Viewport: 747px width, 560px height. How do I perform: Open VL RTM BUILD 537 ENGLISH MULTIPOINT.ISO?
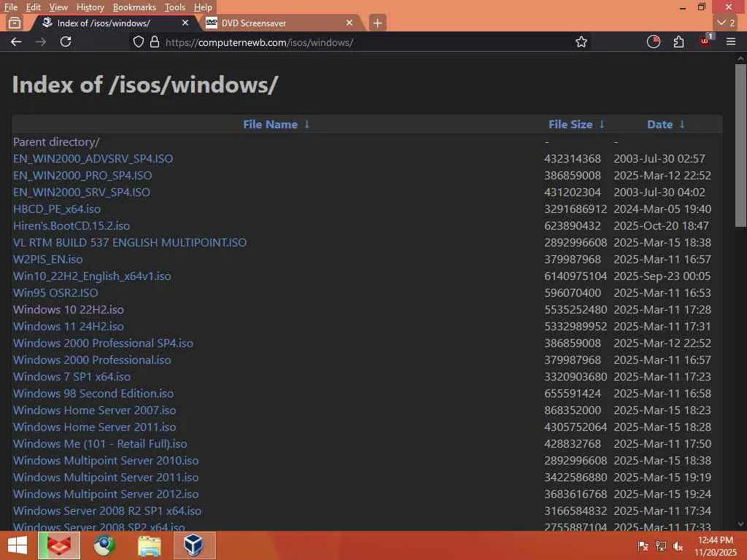[x=130, y=242]
